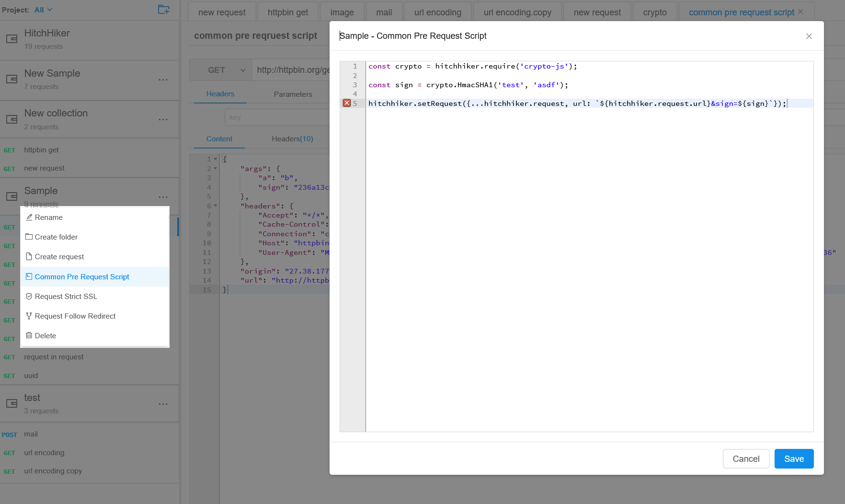Switch to the mail tab
This screenshot has width=845, height=504.
[x=384, y=12]
